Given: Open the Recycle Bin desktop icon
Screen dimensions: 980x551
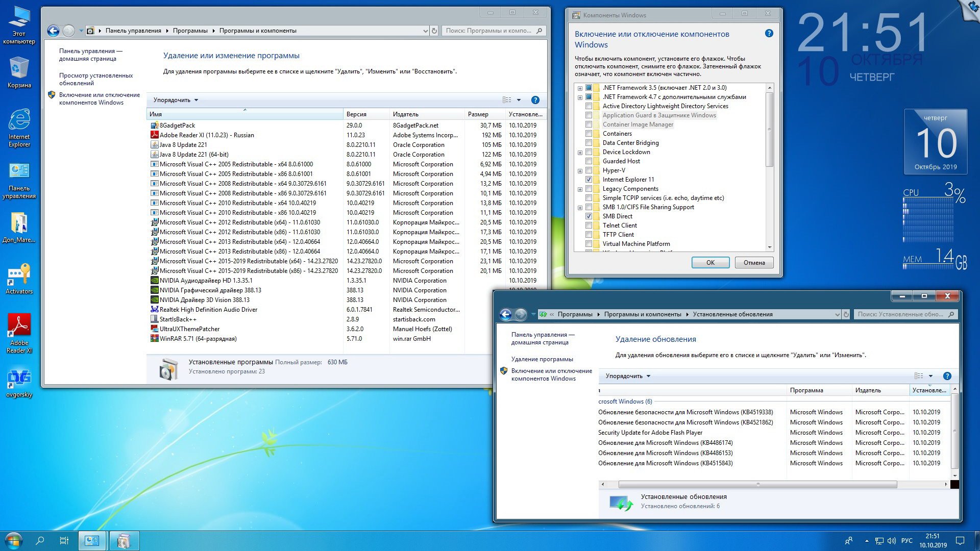Looking at the screenshot, I should click(x=19, y=72).
